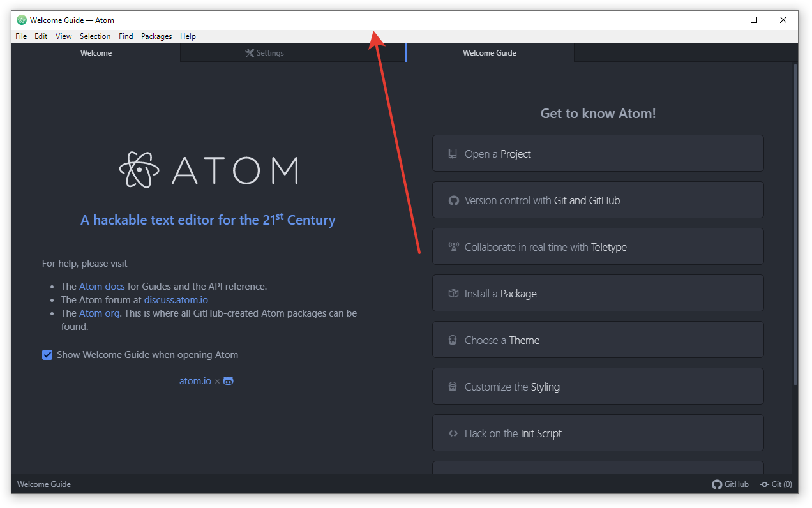
Task: Open the discuss.atom.io forum link
Action: coord(176,300)
